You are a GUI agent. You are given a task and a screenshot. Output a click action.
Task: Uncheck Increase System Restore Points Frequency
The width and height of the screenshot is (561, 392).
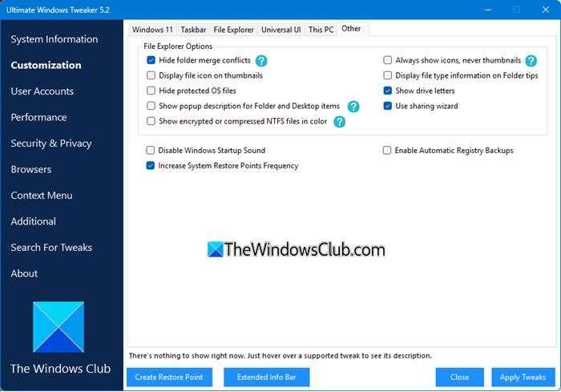coord(151,165)
